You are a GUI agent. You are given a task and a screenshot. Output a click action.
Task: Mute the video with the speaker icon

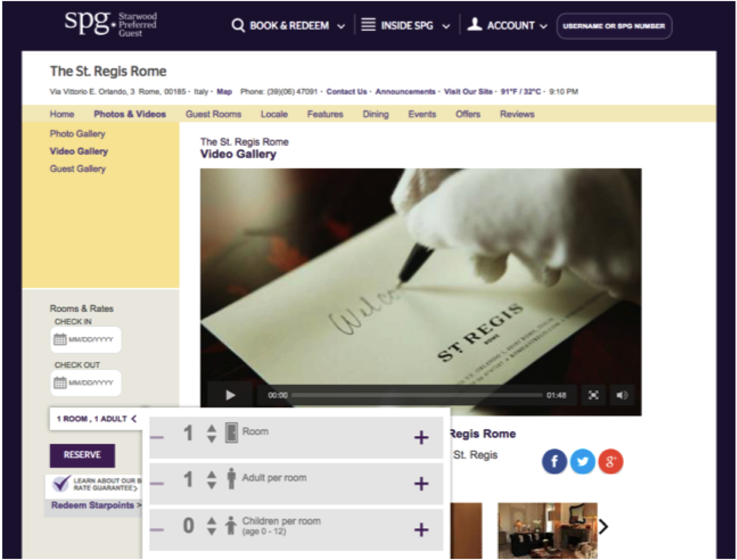(622, 395)
